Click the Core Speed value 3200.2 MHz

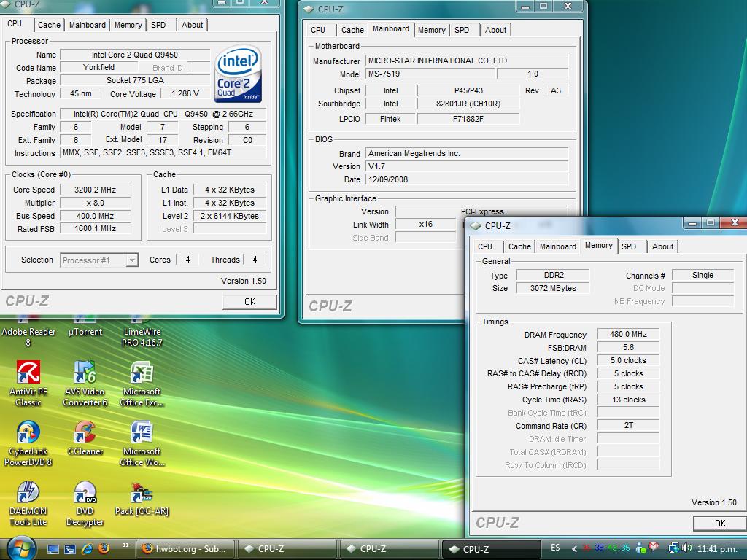96,190
